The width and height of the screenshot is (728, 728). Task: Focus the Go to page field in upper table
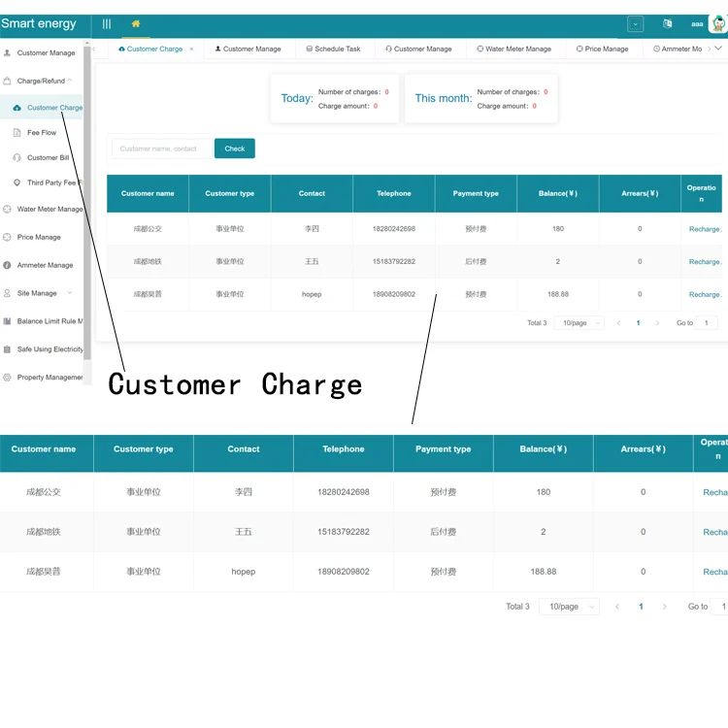tap(707, 322)
